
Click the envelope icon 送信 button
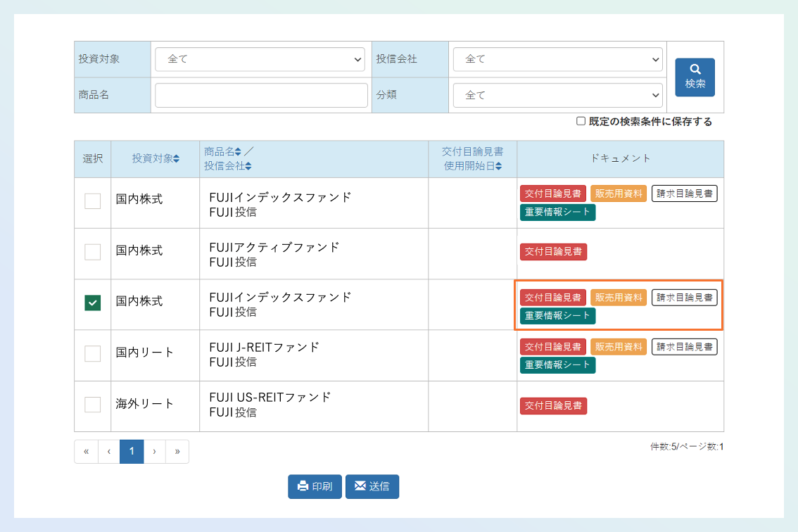pos(372,486)
